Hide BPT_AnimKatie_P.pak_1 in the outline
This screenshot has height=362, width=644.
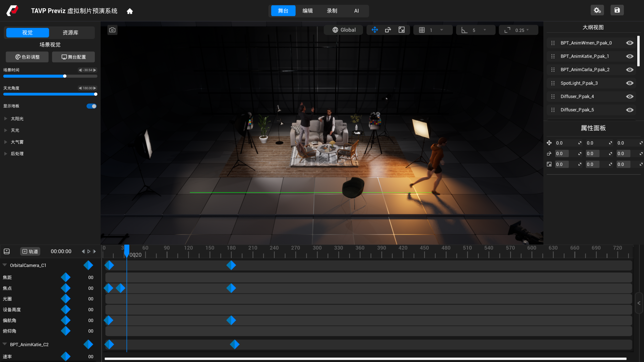coord(630,56)
